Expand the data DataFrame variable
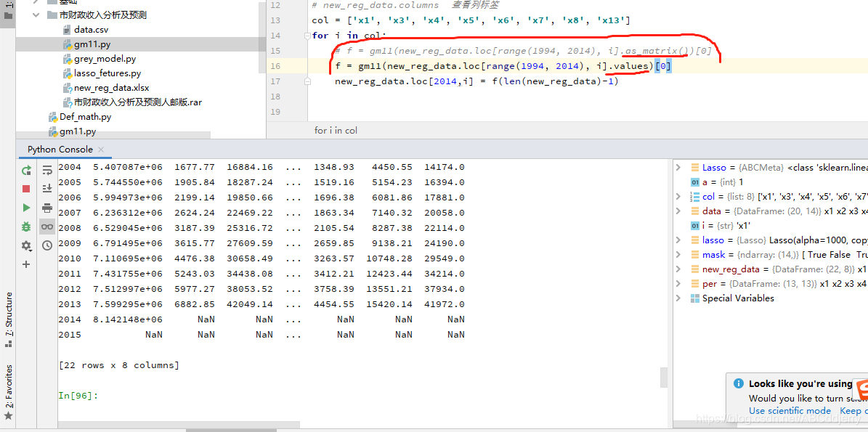This screenshot has width=868, height=432. 678,211
